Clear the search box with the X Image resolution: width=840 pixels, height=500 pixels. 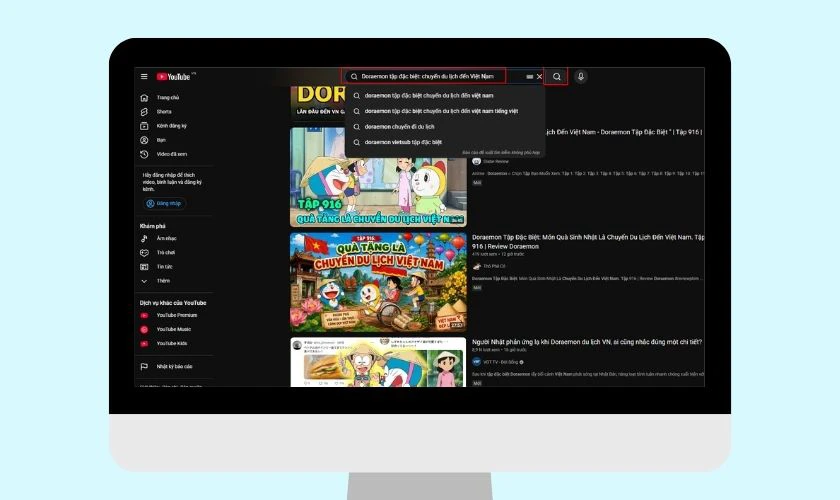[x=539, y=77]
